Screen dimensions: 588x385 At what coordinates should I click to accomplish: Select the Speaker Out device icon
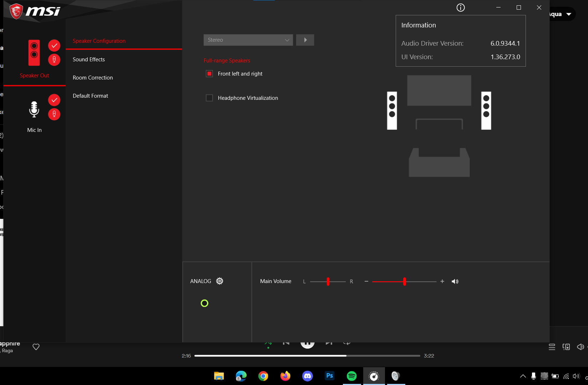coord(34,52)
